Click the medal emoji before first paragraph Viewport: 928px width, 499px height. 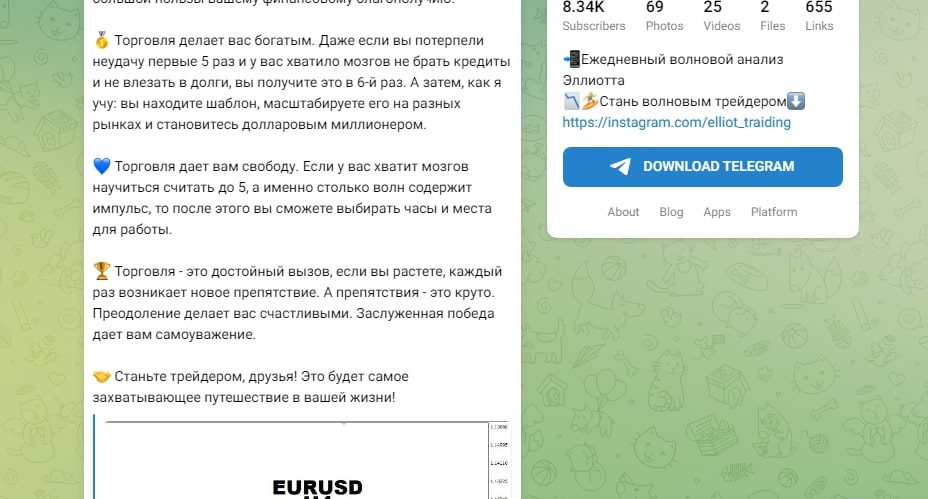point(102,41)
